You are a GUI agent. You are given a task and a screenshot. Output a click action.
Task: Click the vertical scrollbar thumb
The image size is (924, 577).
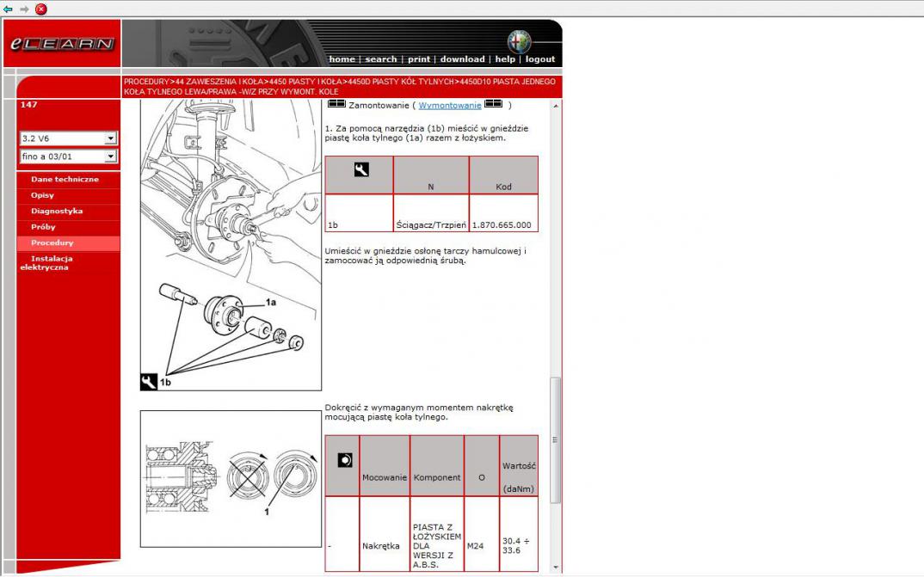(x=555, y=439)
